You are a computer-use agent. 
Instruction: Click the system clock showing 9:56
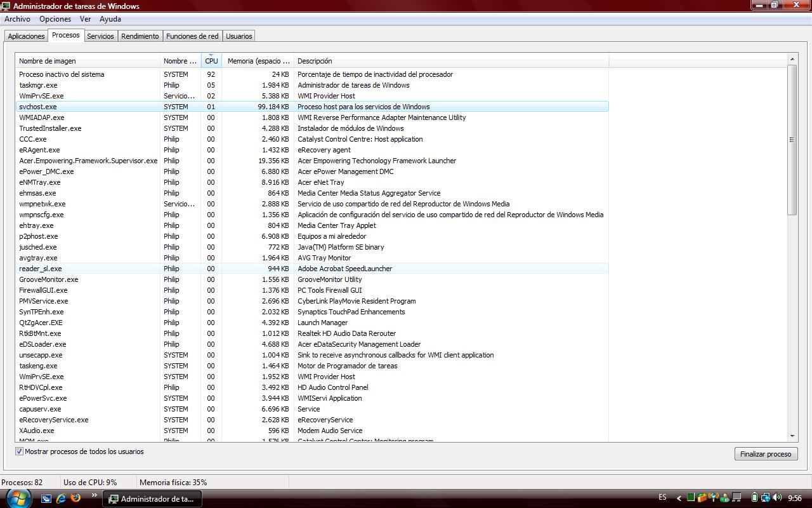point(795,498)
